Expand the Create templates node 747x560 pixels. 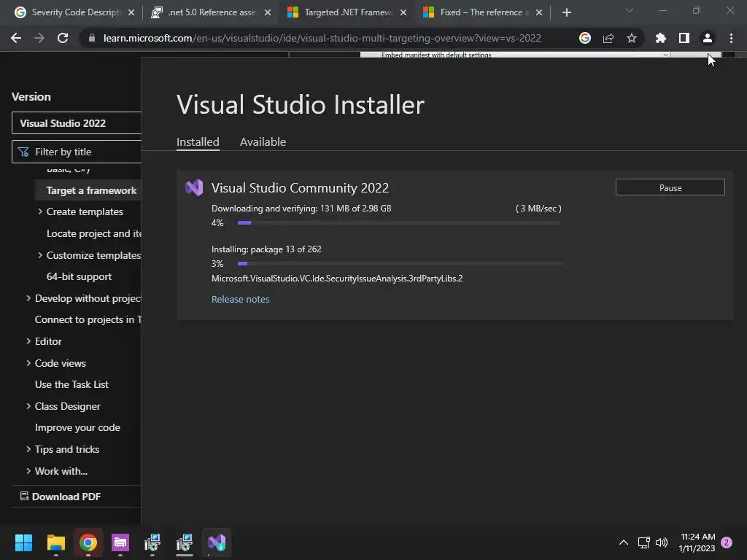click(40, 211)
